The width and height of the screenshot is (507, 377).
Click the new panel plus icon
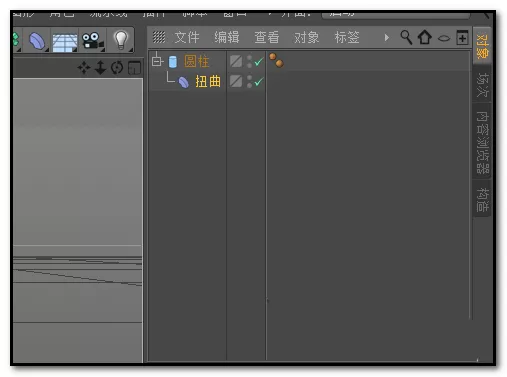point(462,37)
